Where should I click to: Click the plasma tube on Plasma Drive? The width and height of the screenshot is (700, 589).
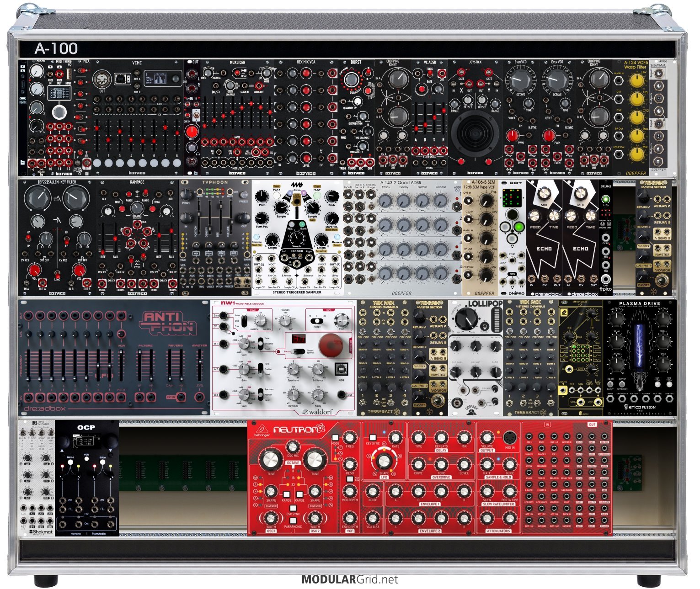(639, 346)
